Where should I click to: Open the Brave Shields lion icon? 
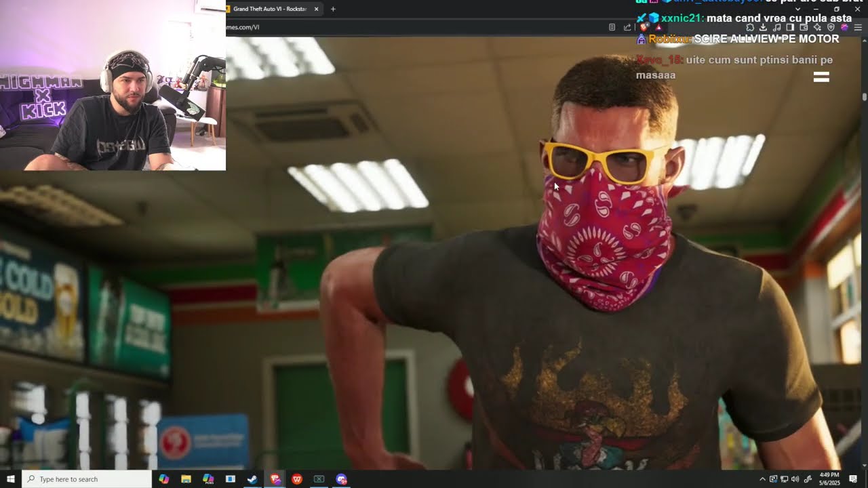(644, 27)
